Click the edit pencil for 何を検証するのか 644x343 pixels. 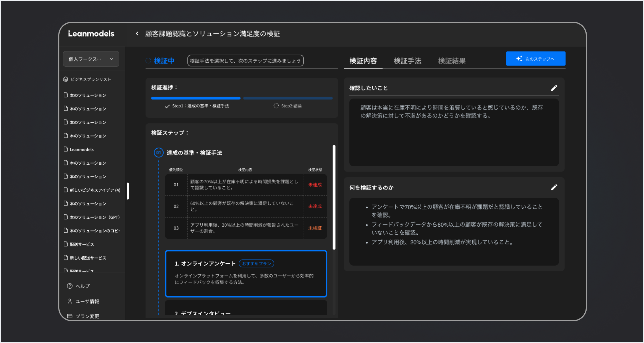coord(554,188)
